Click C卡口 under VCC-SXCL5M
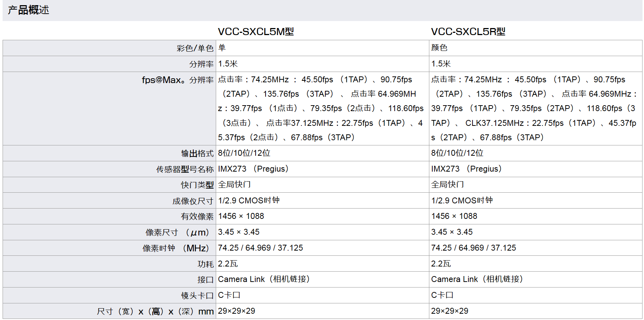This screenshot has height=320, width=644. (229, 295)
